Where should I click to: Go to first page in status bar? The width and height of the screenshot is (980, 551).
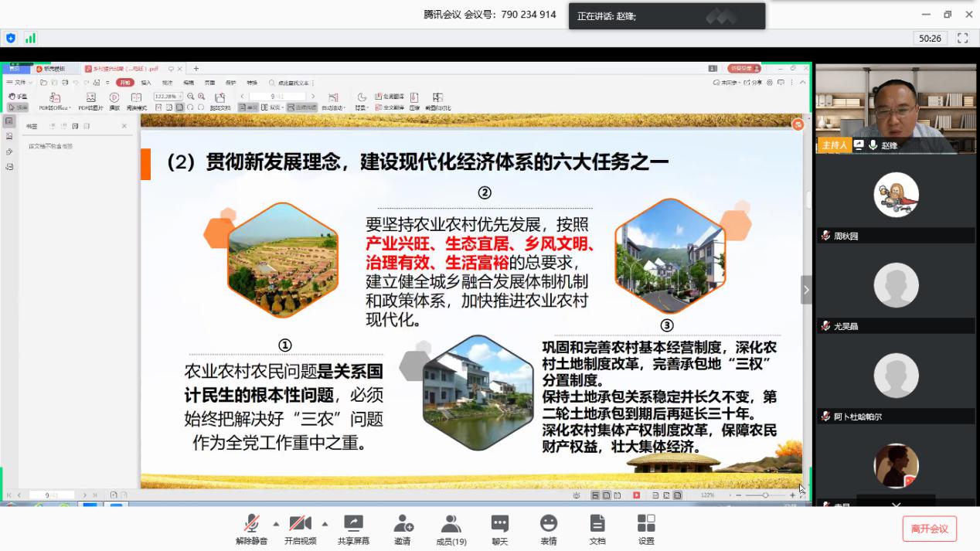click(x=9, y=495)
